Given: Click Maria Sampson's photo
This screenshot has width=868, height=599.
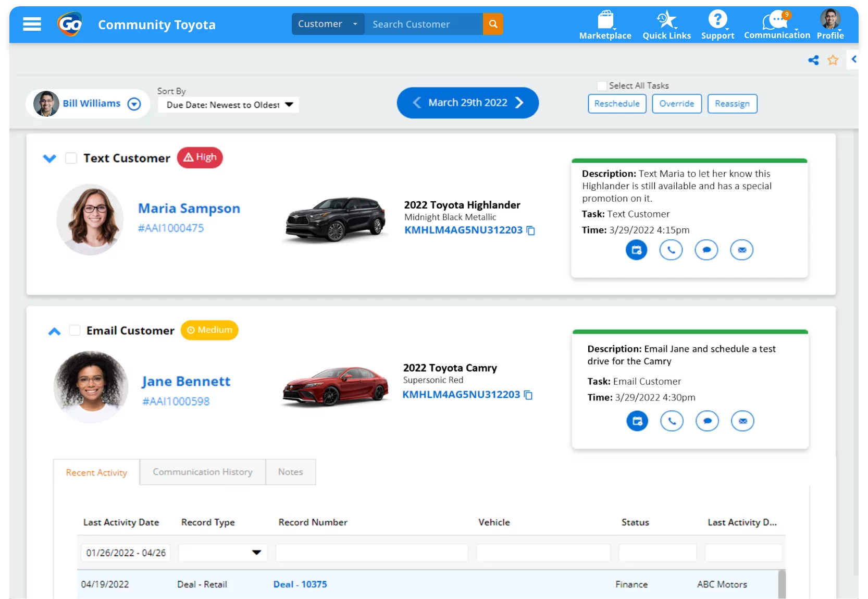Looking at the screenshot, I should point(90,219).
